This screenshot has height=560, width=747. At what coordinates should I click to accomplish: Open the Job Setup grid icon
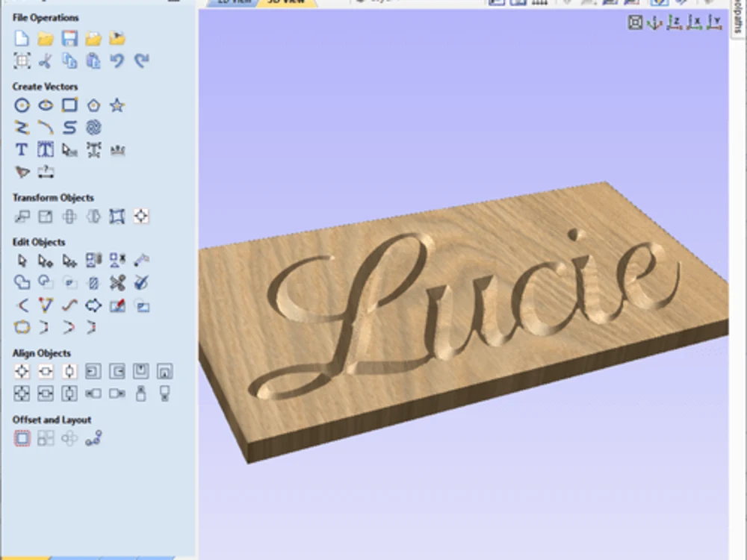point(22,60)
